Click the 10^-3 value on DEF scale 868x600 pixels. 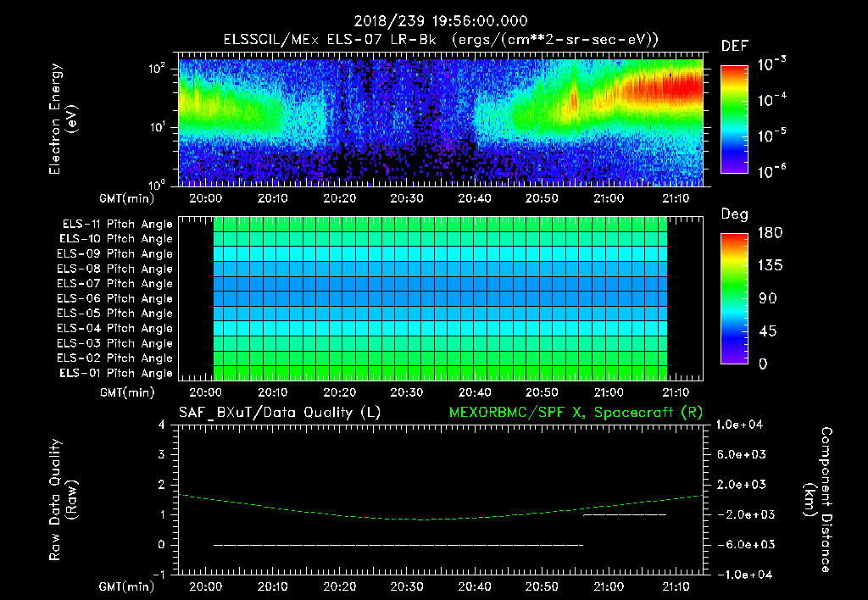tap(772, 64)
